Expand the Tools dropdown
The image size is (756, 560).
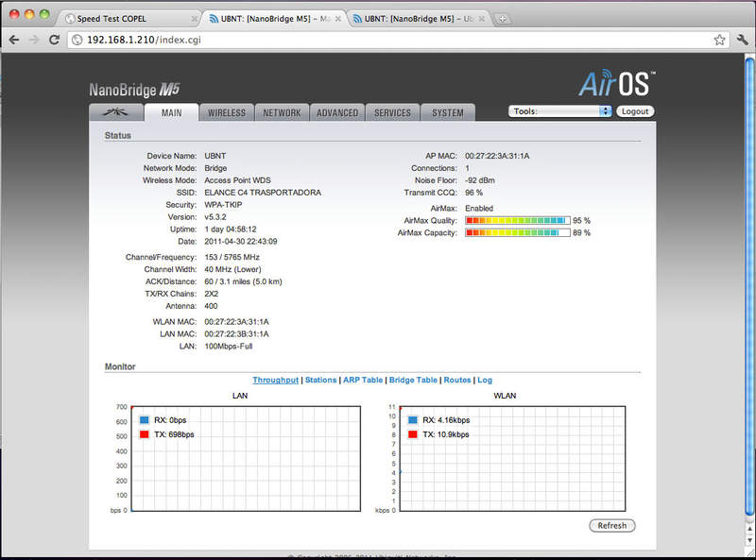[x=559, y=111]
